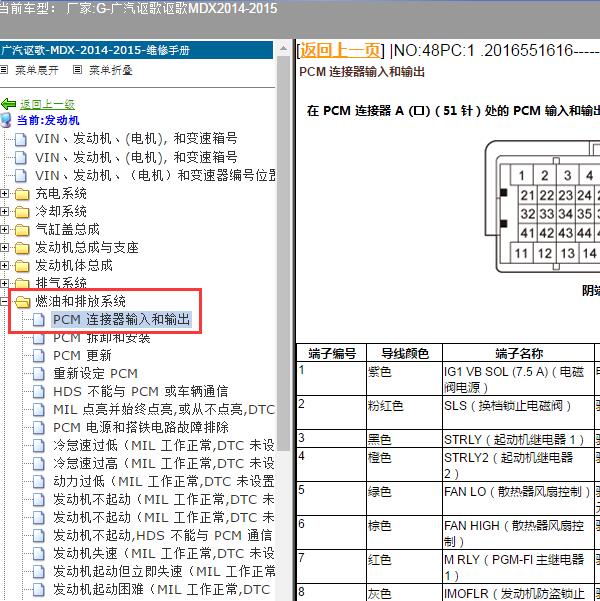Open 重新设定 PCM document
This screenshot has width=600, height=601.
tap(95, 373)
